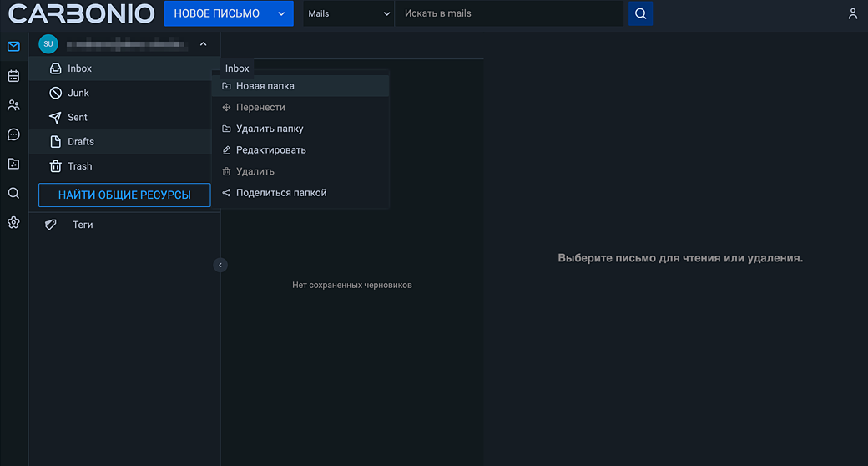This screenshot has height=466, width=868.
Task: Open the Contacts module icon
Action: pos(13,105)
